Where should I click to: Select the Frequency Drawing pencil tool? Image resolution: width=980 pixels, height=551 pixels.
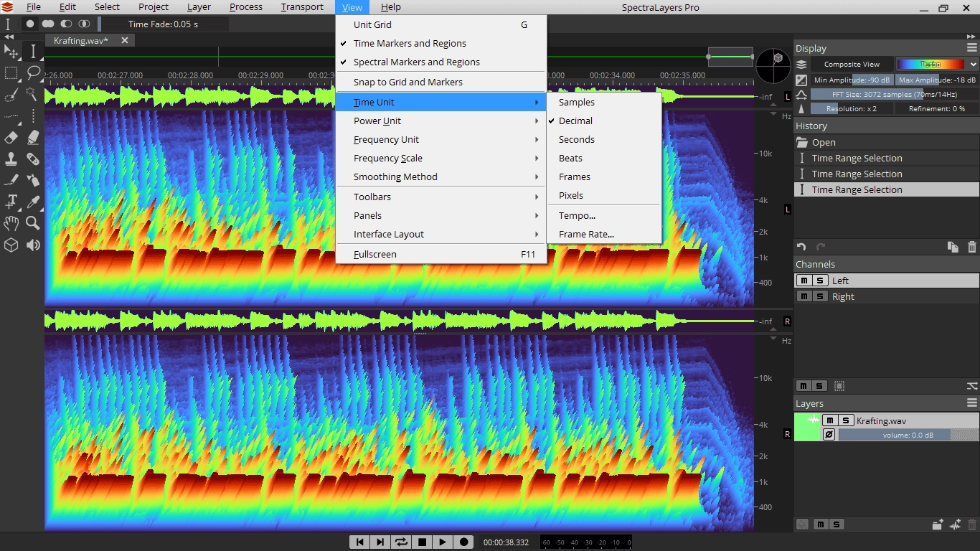[11, 181]
